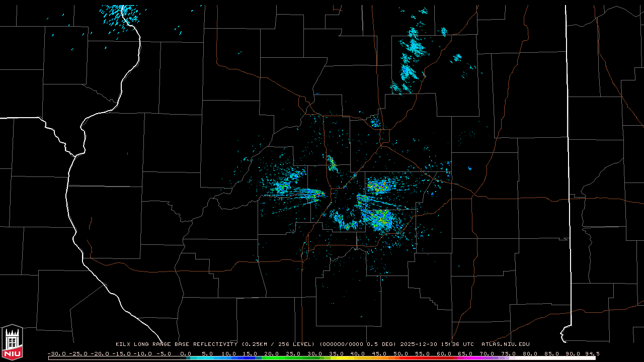Click the -30.0 label on the scale
Image resolution: width=644 pixels, height=362 pixels.
point(56,353)
